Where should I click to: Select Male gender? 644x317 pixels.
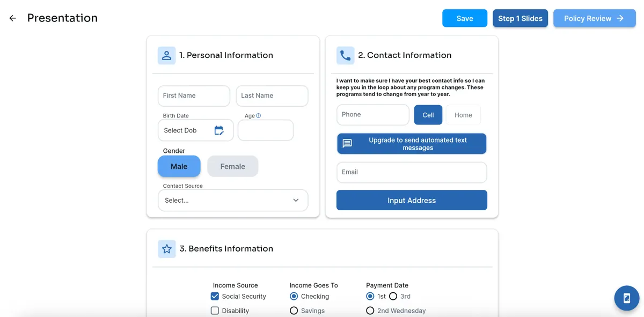pos(179,166)
